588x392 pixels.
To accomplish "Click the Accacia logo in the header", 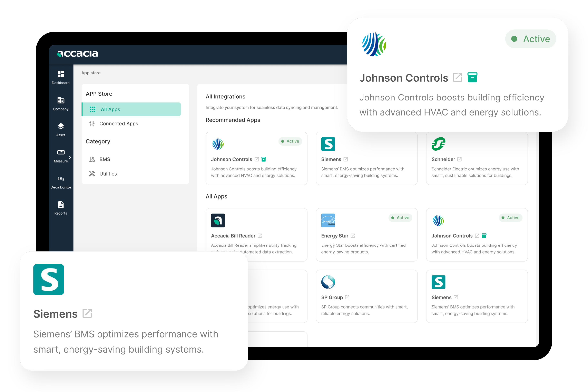I will click(x=78, y=53).
